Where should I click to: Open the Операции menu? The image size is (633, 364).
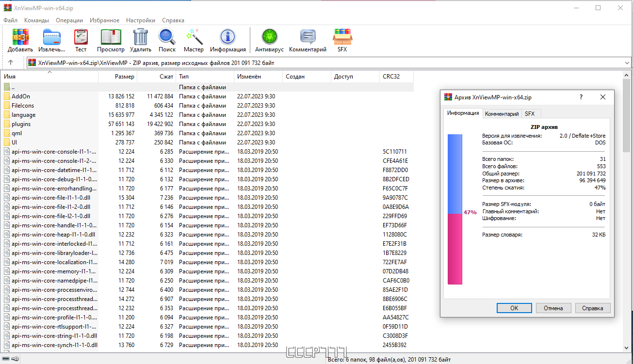point(69,20)
